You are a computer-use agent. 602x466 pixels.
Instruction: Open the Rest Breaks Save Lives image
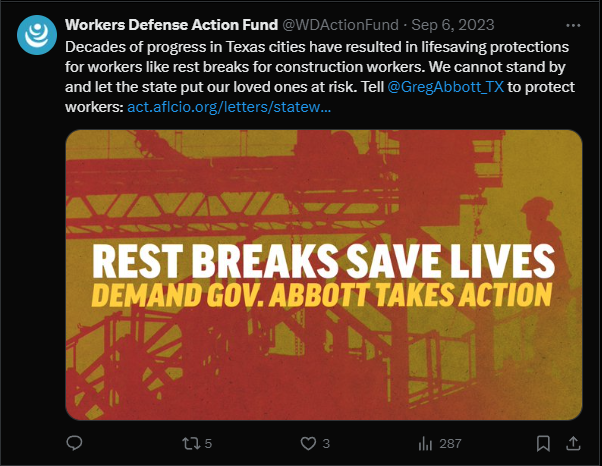point(324,275)
